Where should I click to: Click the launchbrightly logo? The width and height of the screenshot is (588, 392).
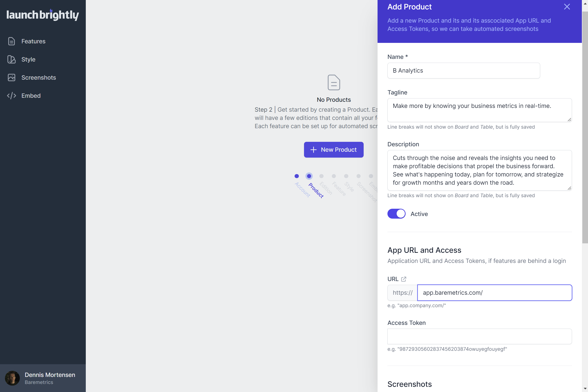pos(42,15)
